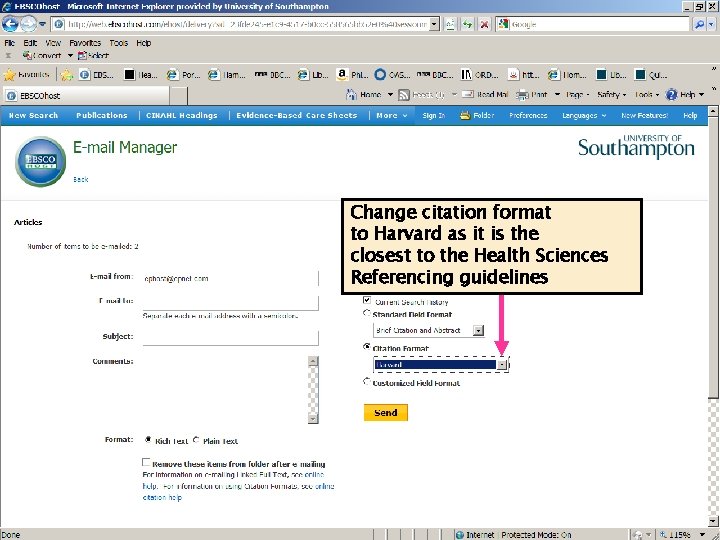Open the Brief Citation and Abstract dropdown
The image size is (720, 540).
point(478,330)
